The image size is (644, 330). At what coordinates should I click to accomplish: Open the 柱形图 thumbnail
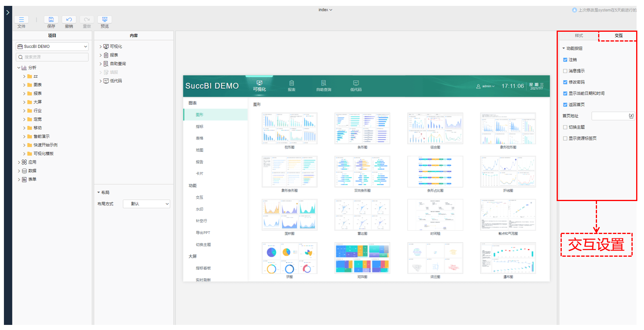(289, 129)
